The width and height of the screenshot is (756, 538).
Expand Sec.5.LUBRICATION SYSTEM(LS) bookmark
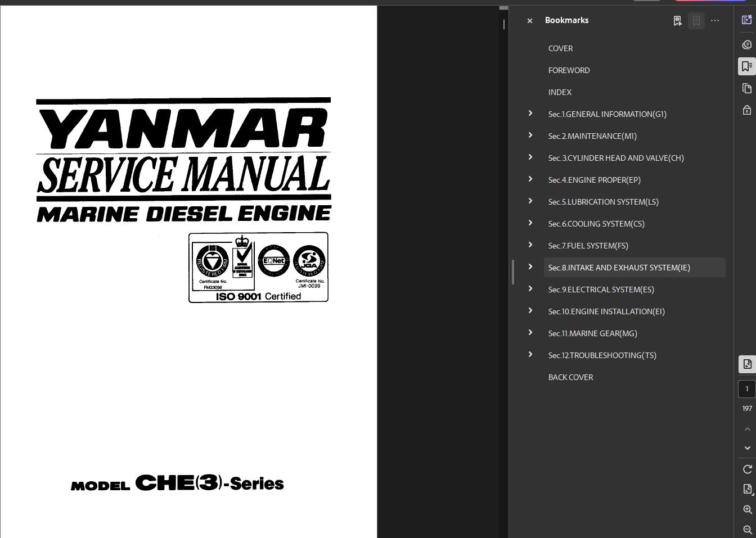point(530,201)
